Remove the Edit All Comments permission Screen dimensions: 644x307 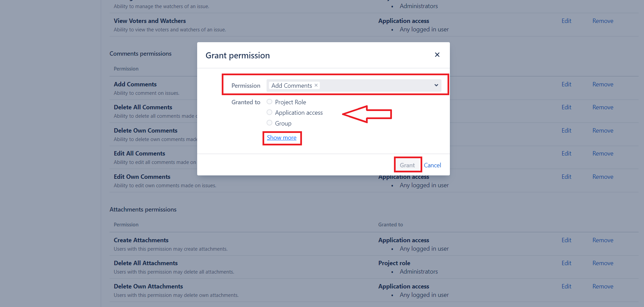pos(603,153)
